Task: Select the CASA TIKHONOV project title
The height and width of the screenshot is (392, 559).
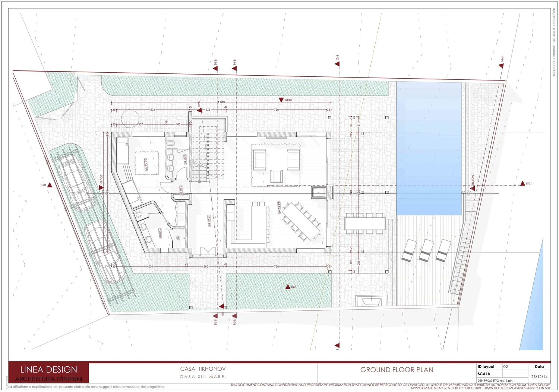Action: pyautogui.click(x=203, y=369)
